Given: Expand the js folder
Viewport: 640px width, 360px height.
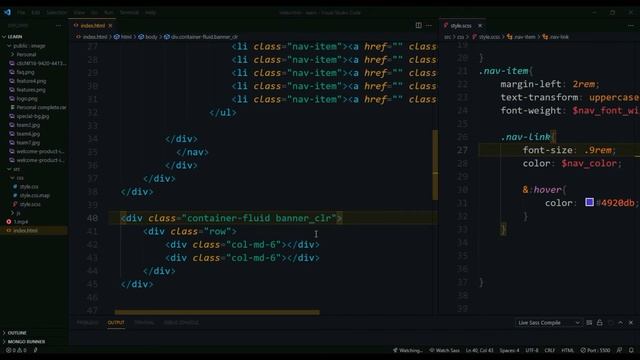Looking at the screenshot, I should pyautogui.click(x=16, y=213).
